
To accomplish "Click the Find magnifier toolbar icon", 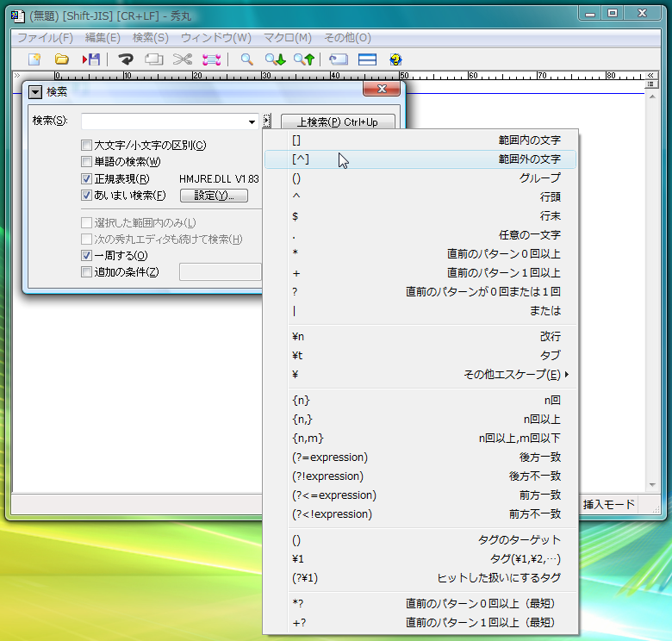I will pyautogui.click(x=246, y=59).
